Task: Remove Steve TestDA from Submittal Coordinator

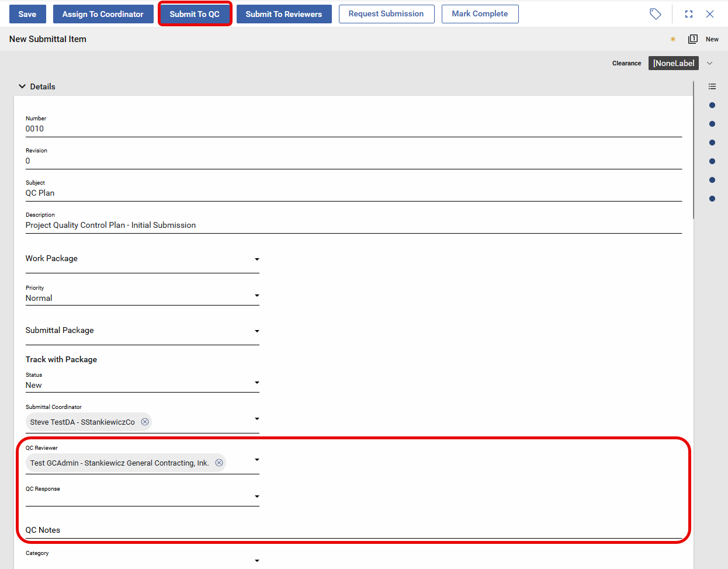Action: [x=145, y=422]
